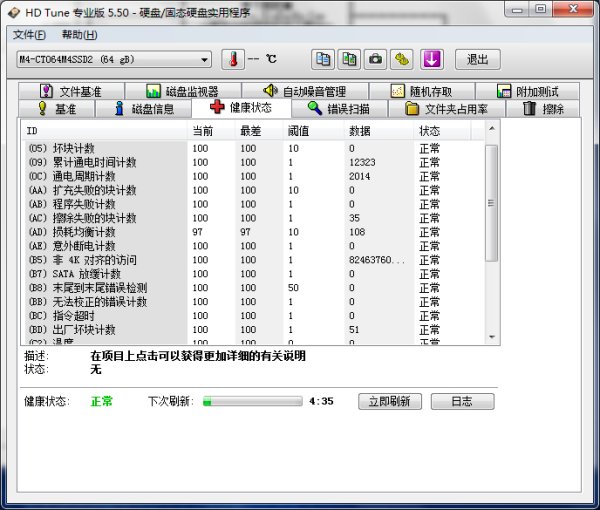The height and width of the screenshot is (510, 600).
Task: Click the 最差 column header
Action: point(259,131)
